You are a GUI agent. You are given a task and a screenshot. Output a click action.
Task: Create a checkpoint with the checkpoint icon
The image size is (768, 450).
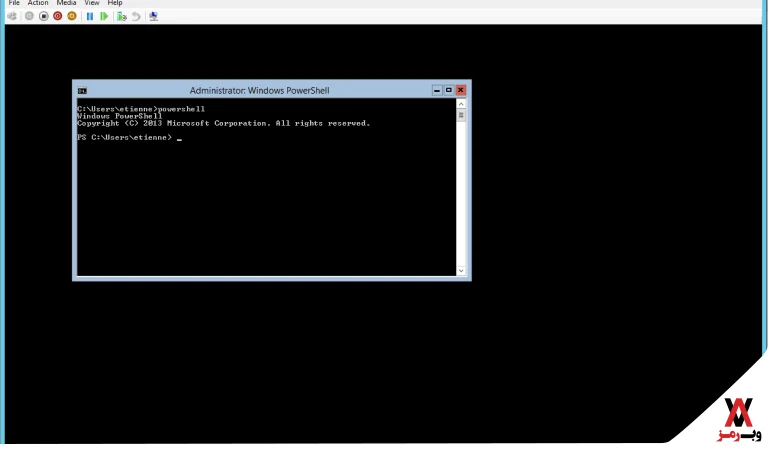(x=121, y=16)
